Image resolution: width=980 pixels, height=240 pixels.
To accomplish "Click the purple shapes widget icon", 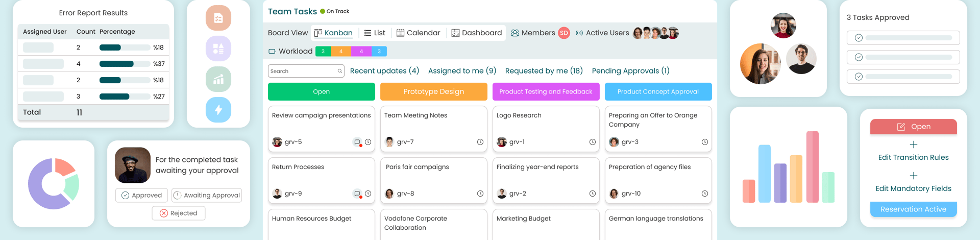I will pyautogui.click(x=218, y=49).
